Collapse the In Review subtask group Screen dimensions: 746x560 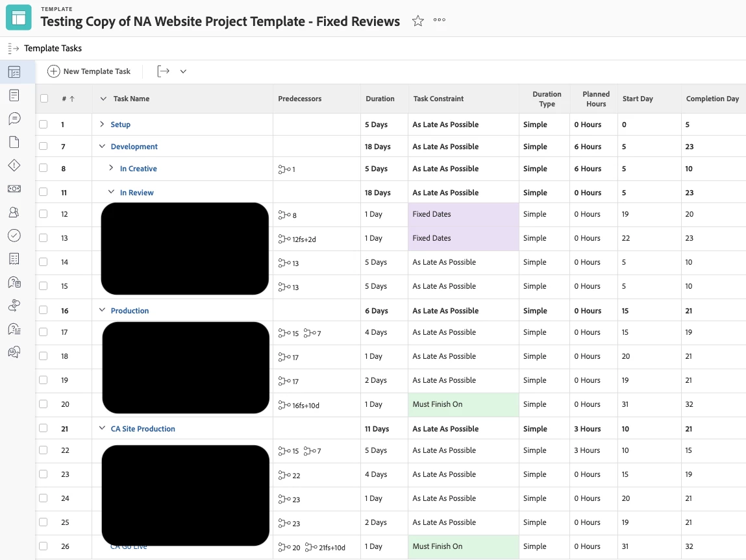point(111,192)
